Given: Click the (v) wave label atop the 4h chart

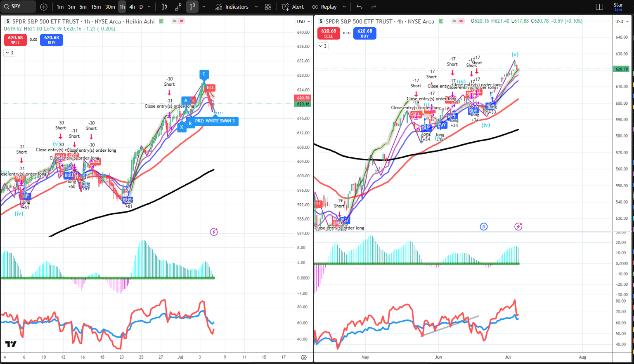Looking at the screenshot, I should [515, 54].
